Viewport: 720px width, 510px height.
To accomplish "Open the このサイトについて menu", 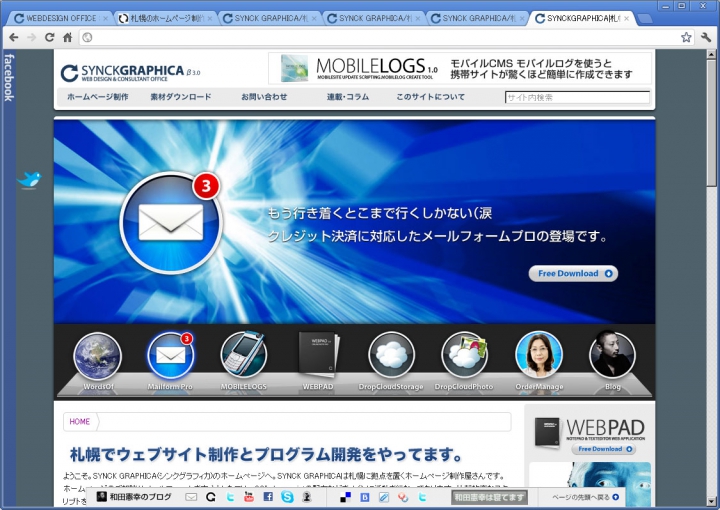I will tap(431, 97).
